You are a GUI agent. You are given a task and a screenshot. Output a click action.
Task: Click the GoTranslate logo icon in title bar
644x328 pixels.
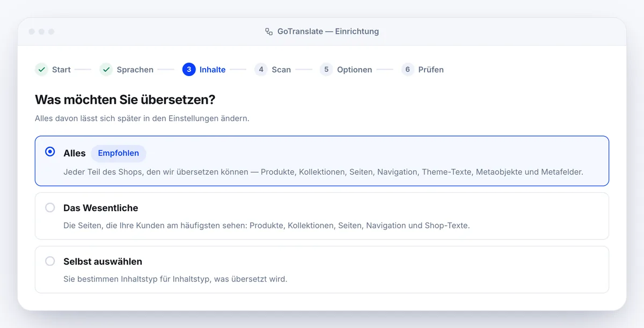pos(269,32)
